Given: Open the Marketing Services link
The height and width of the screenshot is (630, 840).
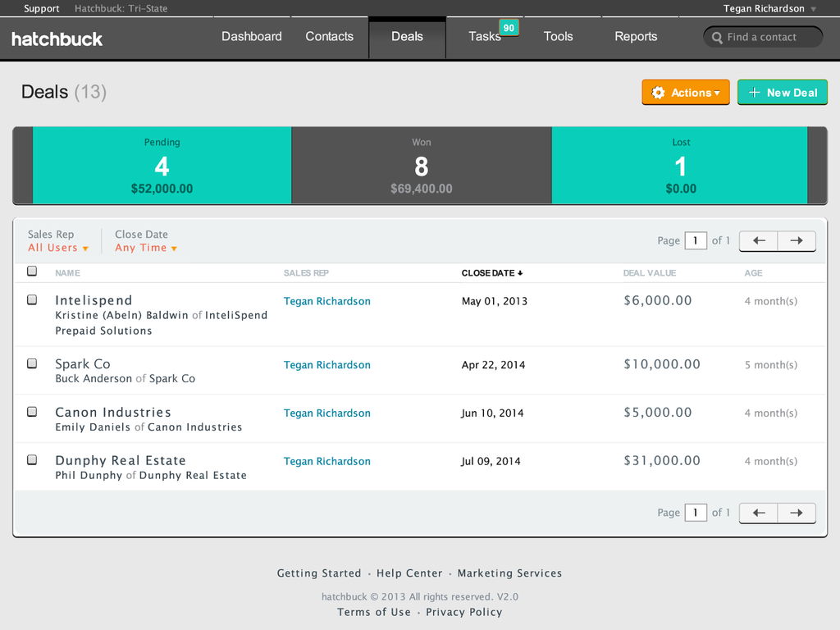Looking at the screenshot, I should [509, 573].
